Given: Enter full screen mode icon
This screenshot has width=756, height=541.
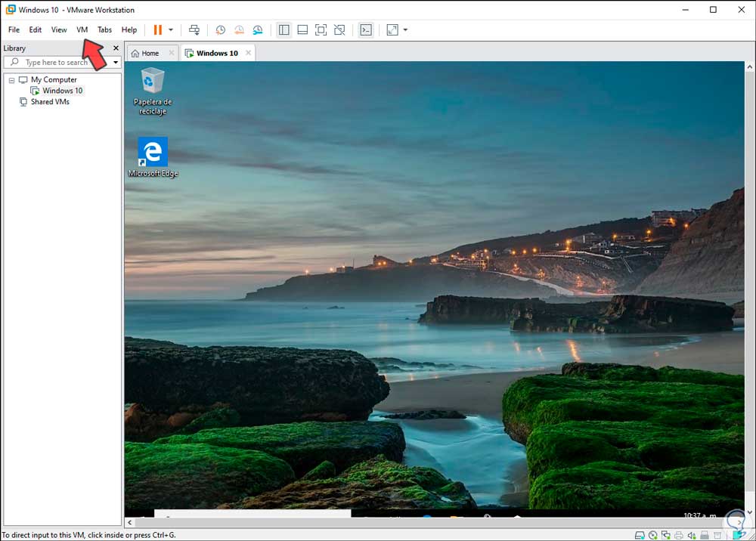Looking at the screenshot, I should pos(321,30).
